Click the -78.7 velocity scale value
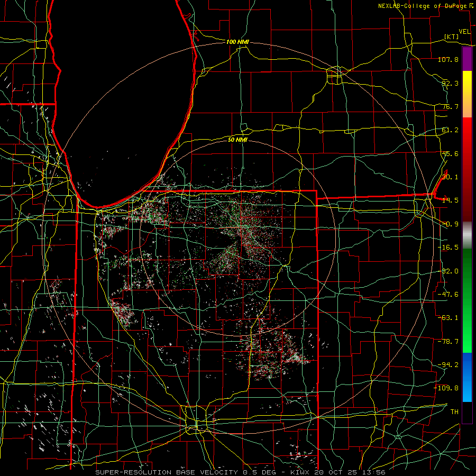Screen dimensions: 476x476 pos(448,342)
